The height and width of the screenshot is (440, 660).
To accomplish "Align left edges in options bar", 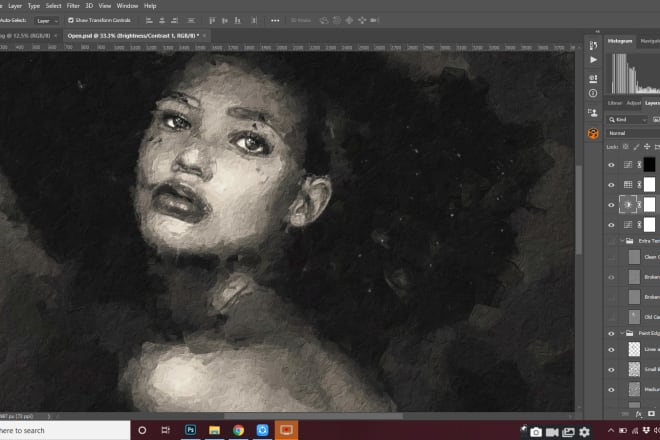I will [149, 20].
